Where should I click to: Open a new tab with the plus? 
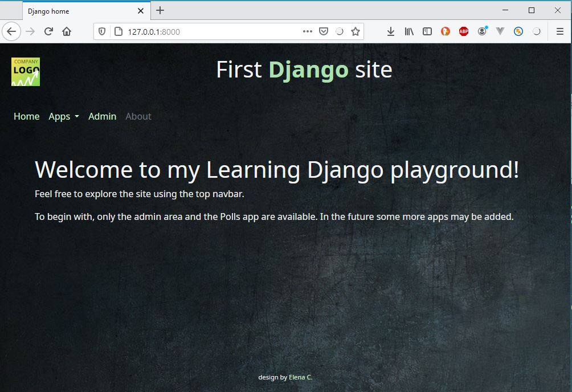pyautogui.click(x=160, y=11)
